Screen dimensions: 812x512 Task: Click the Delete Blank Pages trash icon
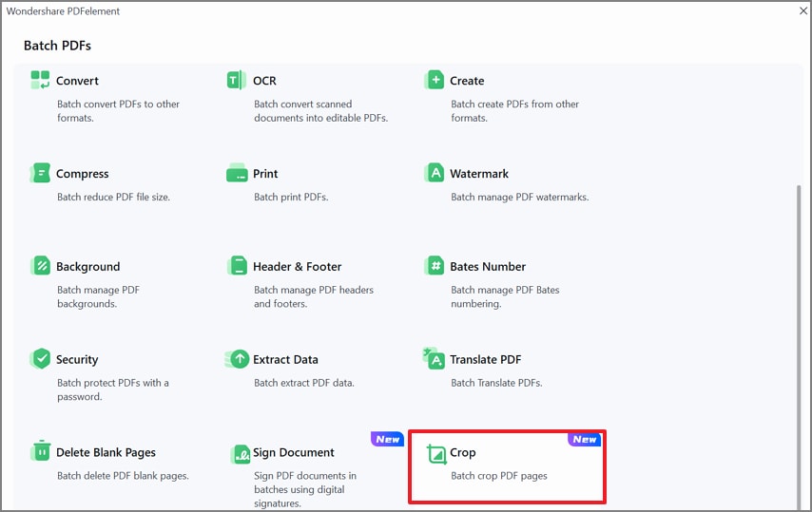[x=40, y=452]
